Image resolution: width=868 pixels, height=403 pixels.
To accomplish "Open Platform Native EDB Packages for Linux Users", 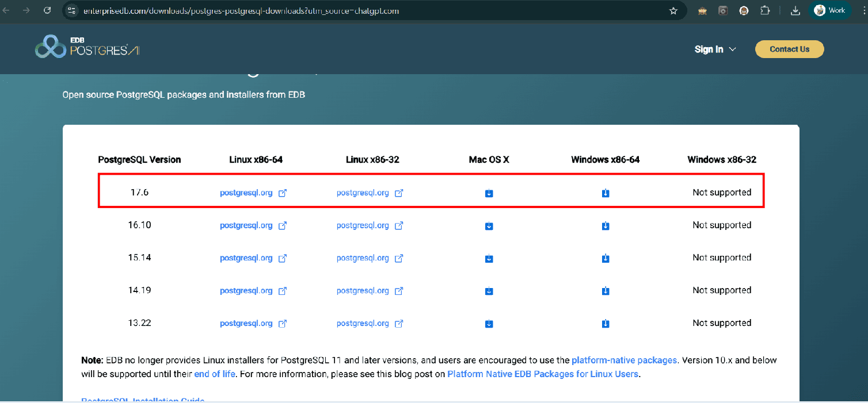I will click(543, 374).
